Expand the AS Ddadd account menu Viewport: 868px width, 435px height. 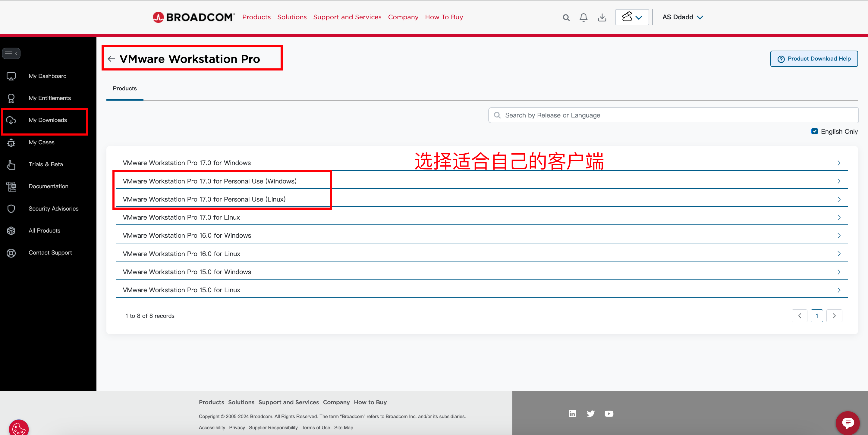point(683,17)
